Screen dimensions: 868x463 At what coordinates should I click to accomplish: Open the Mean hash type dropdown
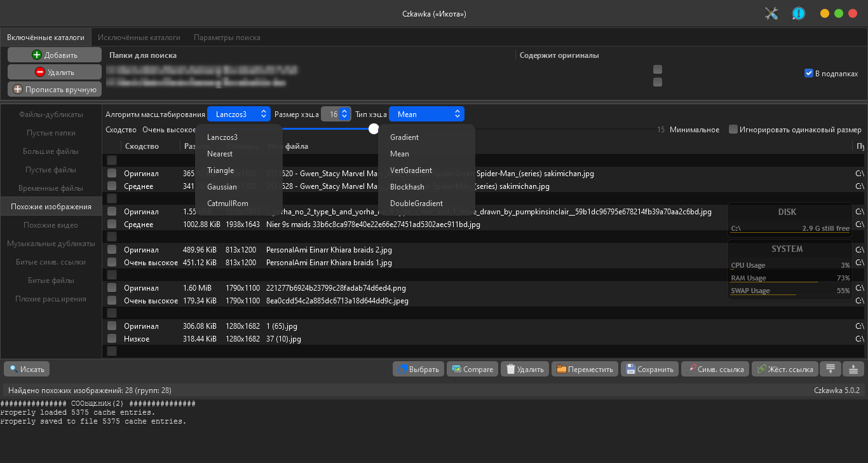coord(426,114)
